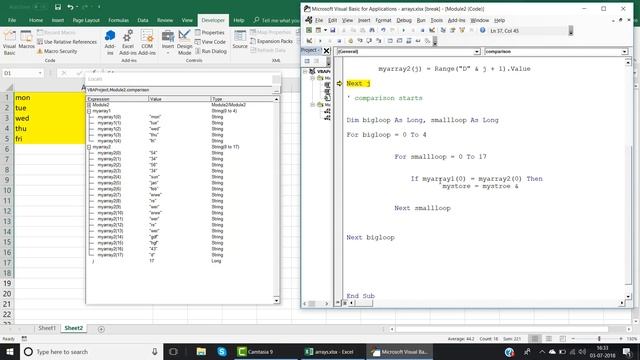Screen dimensions: 640x360
Task: Open the Name Box dropdown arrow
Action: (40, 73)
